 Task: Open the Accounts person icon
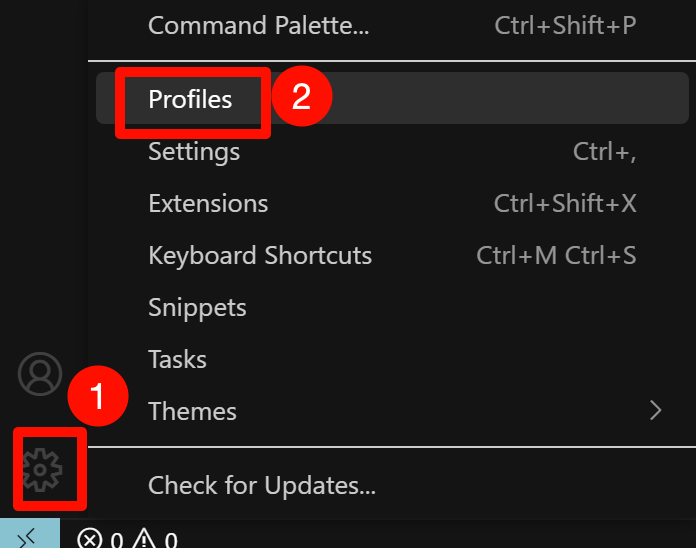[40, 374]
